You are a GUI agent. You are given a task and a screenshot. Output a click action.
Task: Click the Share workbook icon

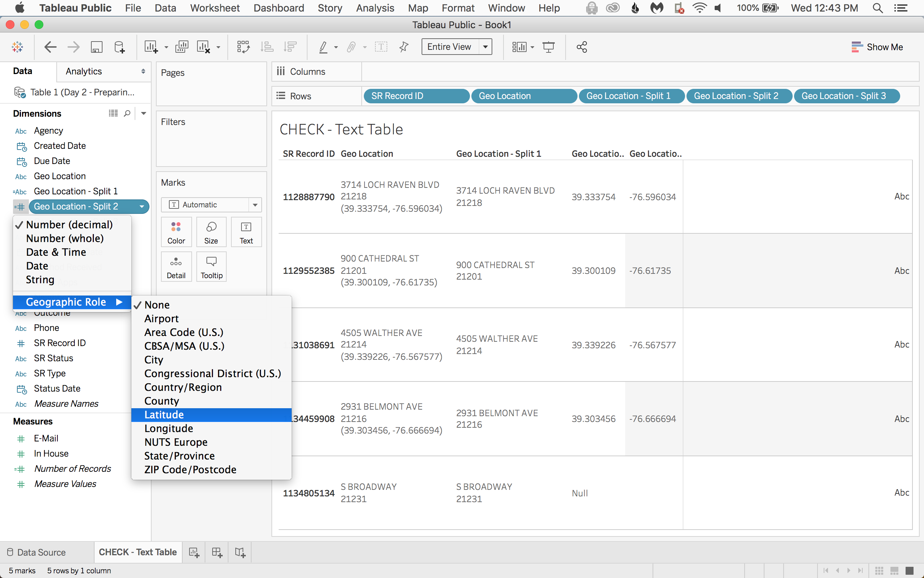[x=582, y=47]
